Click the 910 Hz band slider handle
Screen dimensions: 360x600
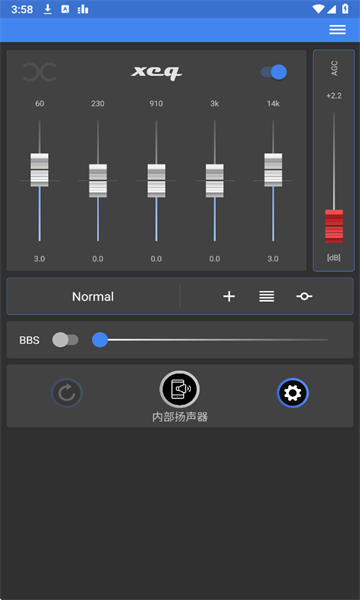tap(156, 181)
